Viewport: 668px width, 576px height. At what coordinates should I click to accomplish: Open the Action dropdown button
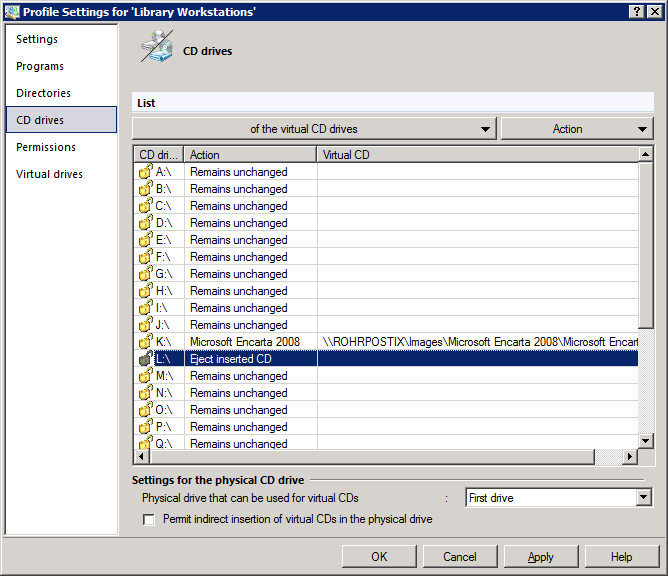pyautogui.click(x=577, y=129)
